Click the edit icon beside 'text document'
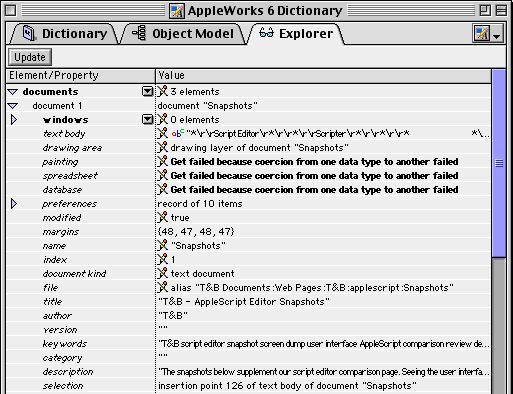This screenshot has width=513, height=394. click(163, 273)
